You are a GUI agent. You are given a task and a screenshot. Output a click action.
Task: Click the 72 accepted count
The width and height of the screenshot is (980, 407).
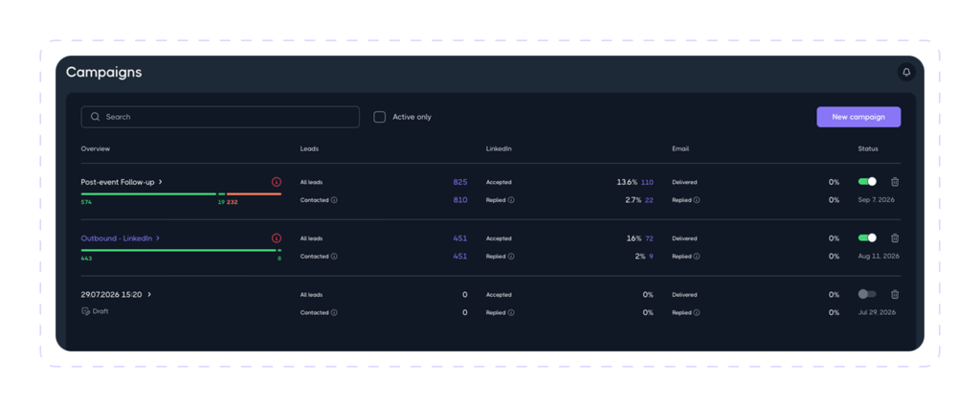(649, 238)
